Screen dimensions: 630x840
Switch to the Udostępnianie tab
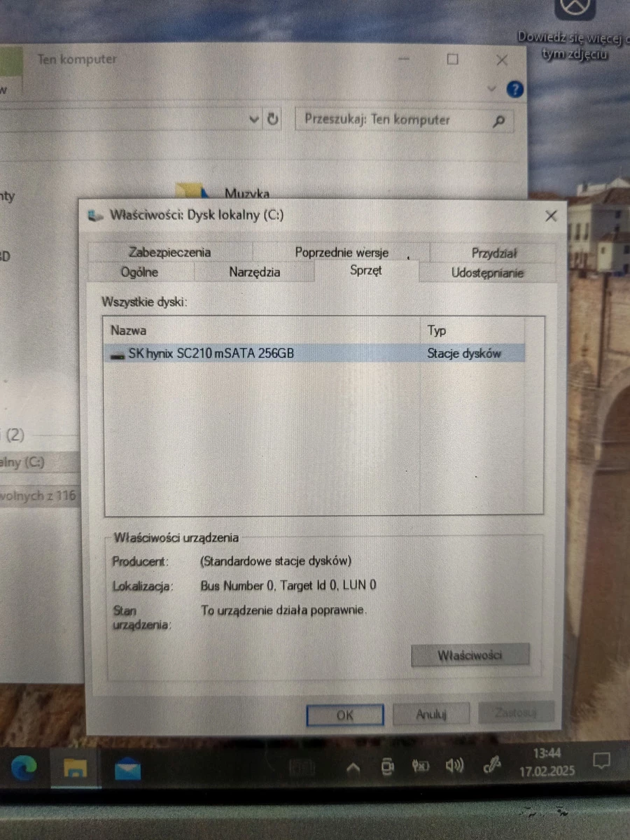click(487, 273)
